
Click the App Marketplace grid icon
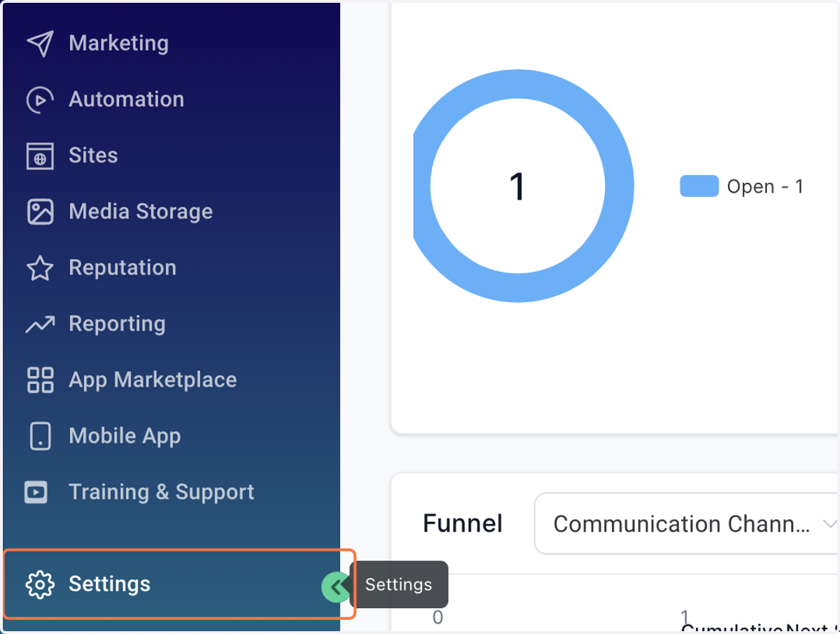pyautogui.click(x=40, y=380)
